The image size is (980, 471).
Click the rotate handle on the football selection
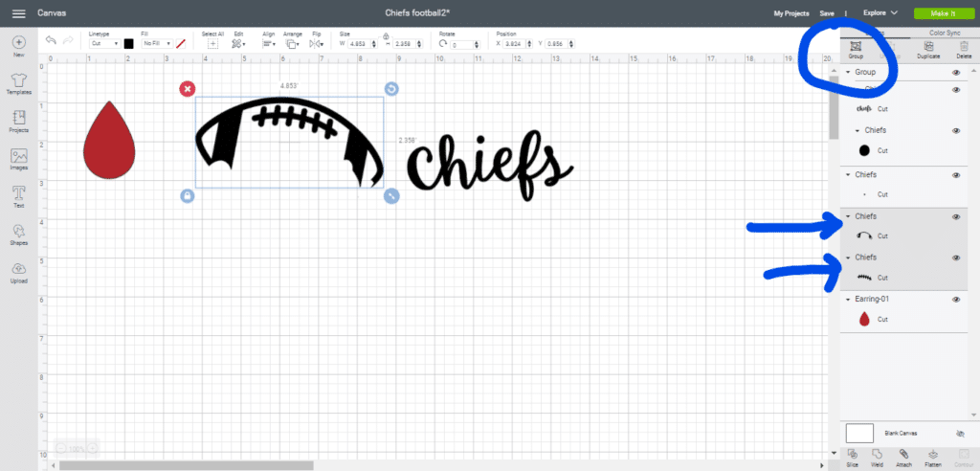tap(391, 89)
